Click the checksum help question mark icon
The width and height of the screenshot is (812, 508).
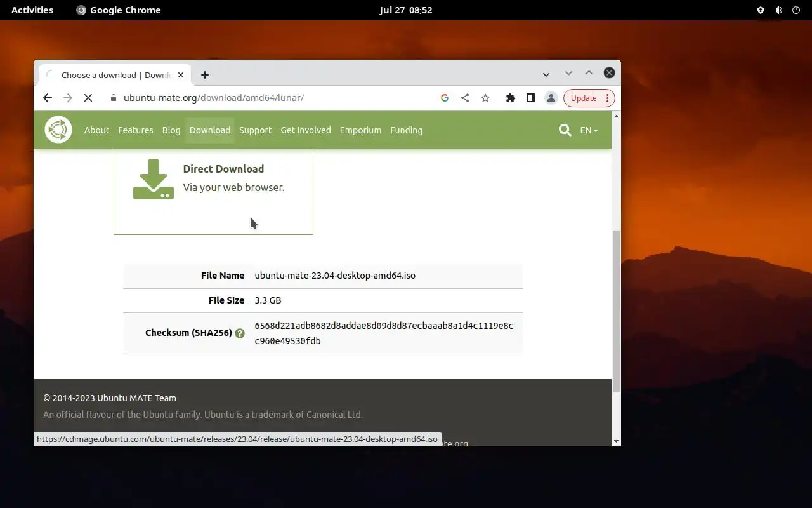(x=240, y=333)
